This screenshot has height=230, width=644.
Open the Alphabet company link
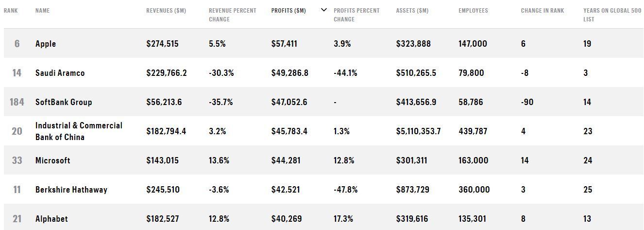pos(51,219)
